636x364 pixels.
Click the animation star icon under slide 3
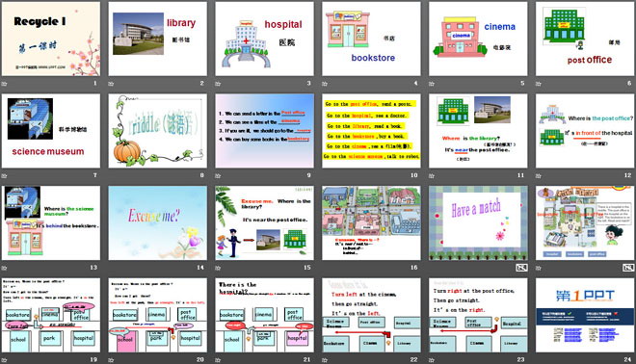[x=218, y=84]
